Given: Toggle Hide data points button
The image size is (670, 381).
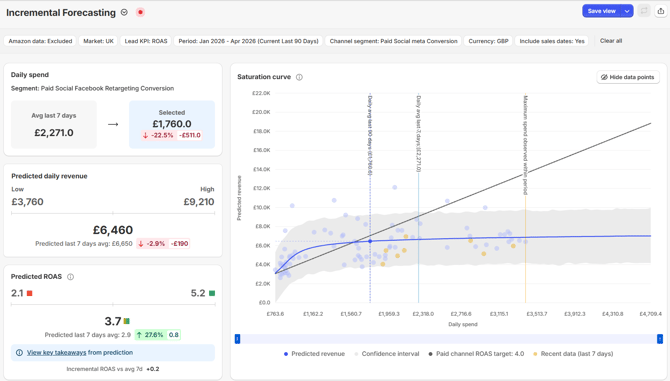Looking at the screenshot, I should (x=628, y=77).
